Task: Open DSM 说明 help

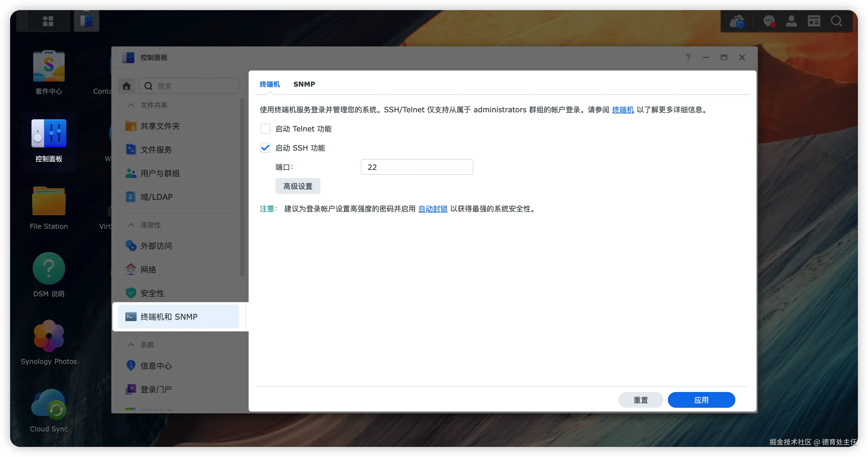Action: [49, 268]
